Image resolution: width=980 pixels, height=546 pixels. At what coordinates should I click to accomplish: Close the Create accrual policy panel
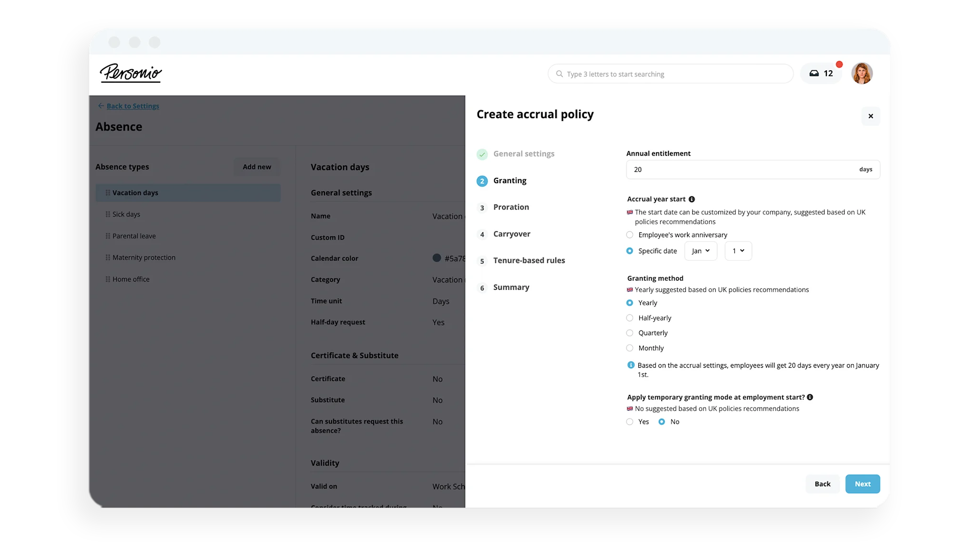pyautogui.click(x=870, y=116)
